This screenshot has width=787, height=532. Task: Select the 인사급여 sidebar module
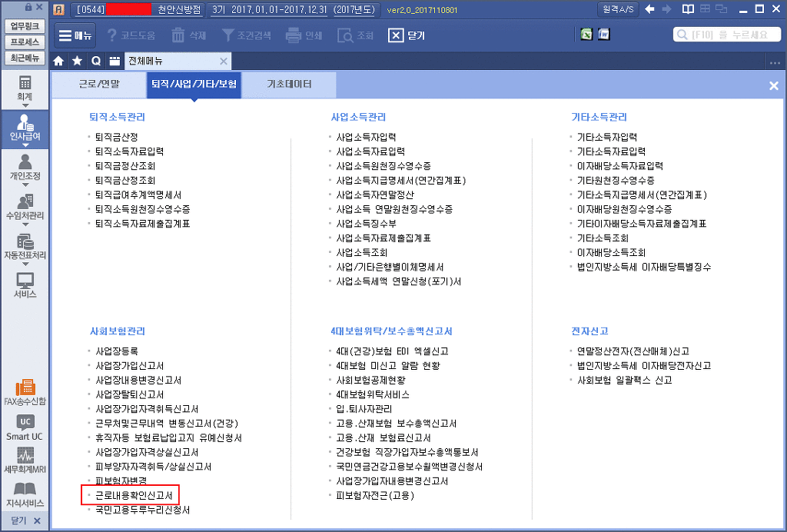25,128
